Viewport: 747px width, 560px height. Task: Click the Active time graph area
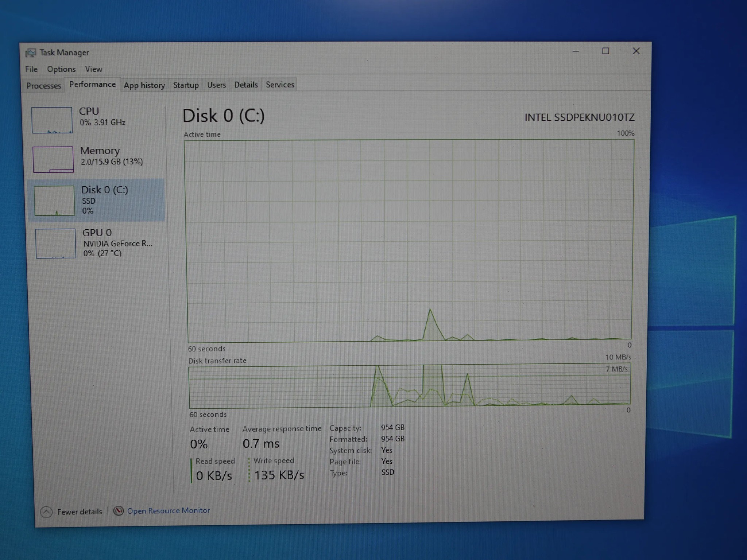pyautogui.click(x=409, y=241)
